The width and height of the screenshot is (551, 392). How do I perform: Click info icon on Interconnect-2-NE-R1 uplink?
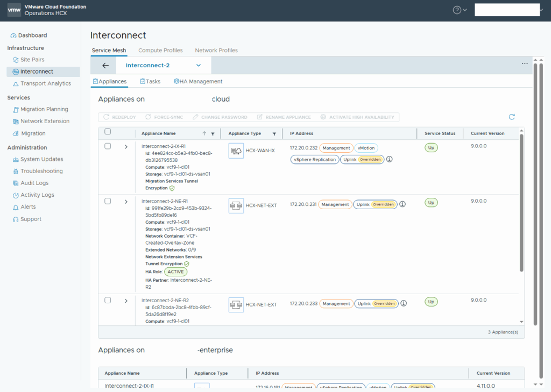click(402, 204)
